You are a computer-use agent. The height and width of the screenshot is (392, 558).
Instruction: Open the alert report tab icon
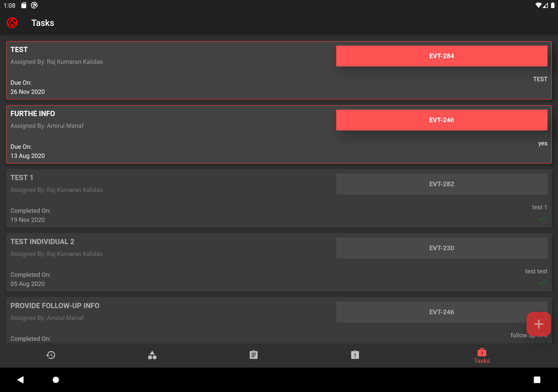[355, 355]
